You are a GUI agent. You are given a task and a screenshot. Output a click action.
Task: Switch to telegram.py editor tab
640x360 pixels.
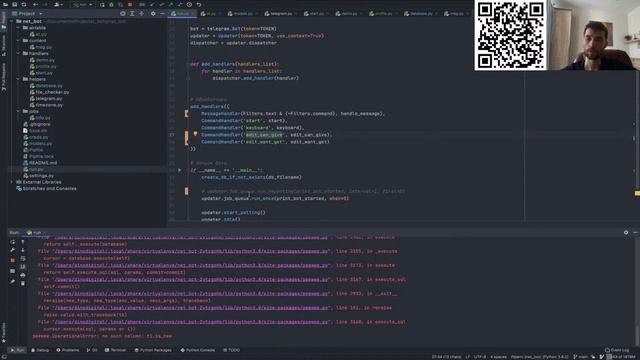coord(281,13)
